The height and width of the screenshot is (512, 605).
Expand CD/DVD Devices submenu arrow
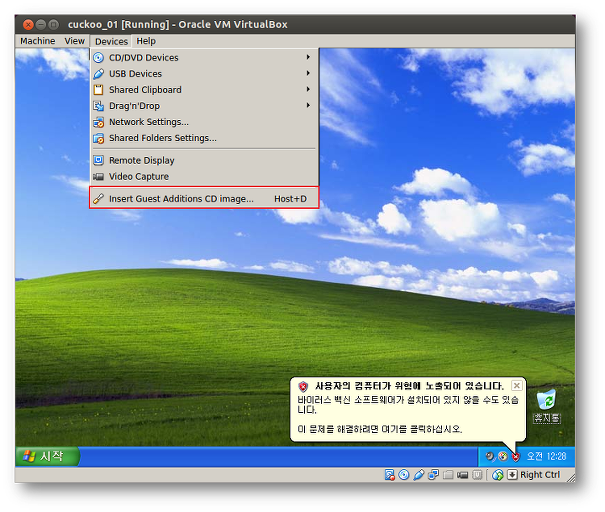point(308,57)
